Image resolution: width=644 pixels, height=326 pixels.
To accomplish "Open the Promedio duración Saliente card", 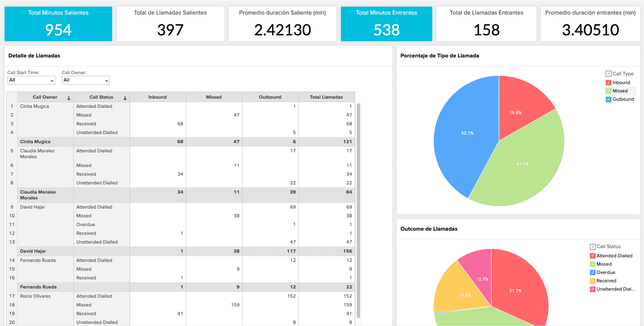I will point(283,24).
